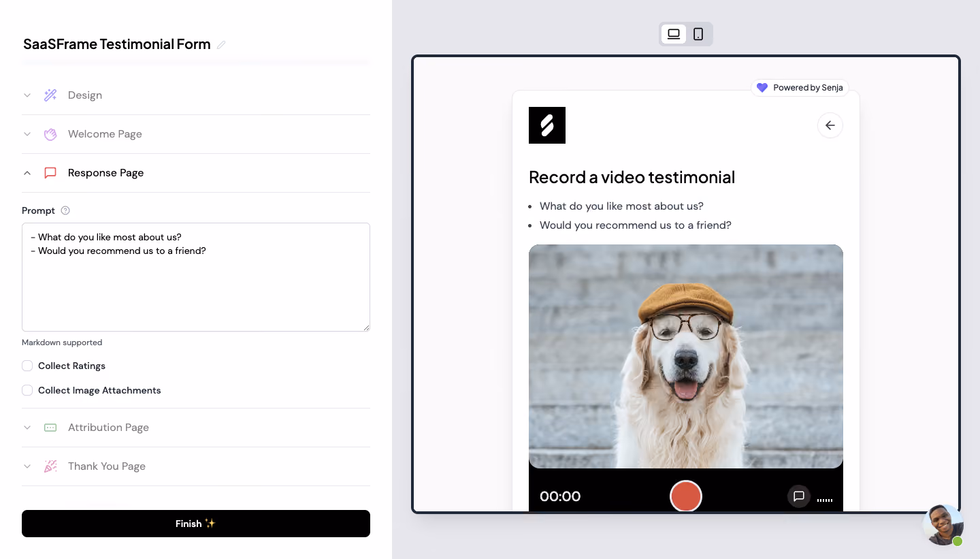This screenshot has width=980, height=559.
Task: Click the Design magic wand icon
Action: pyautogui.click(x=50, y=95)
